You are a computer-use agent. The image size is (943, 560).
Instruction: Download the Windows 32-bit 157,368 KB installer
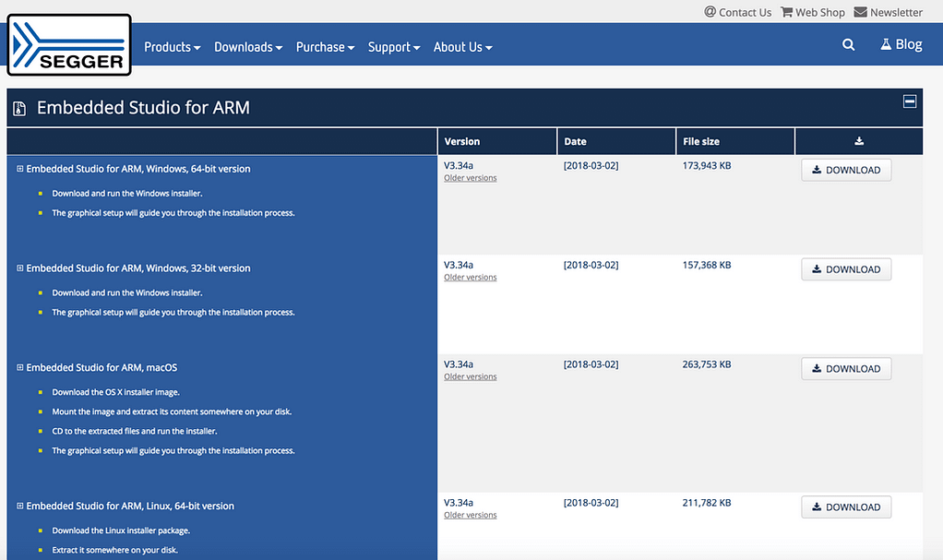point(846,269)
